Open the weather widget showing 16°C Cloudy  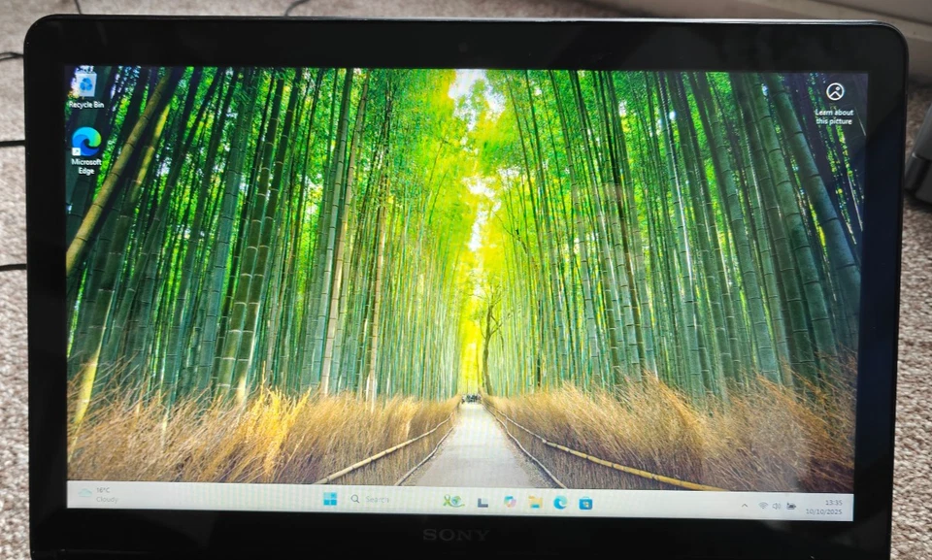[x=101, y=498]
